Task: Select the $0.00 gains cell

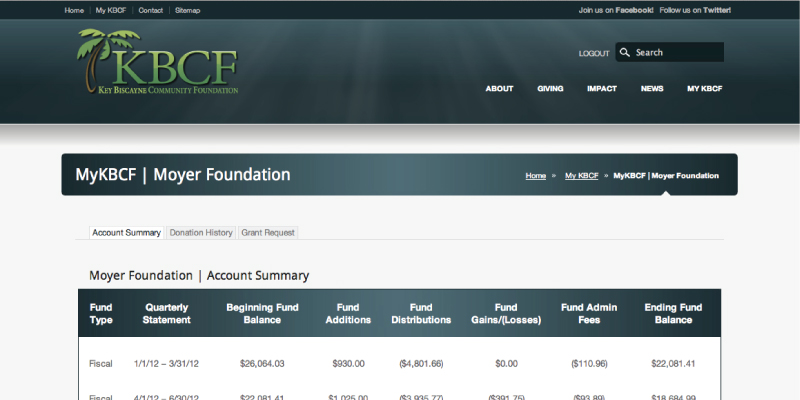Action: 506,364
